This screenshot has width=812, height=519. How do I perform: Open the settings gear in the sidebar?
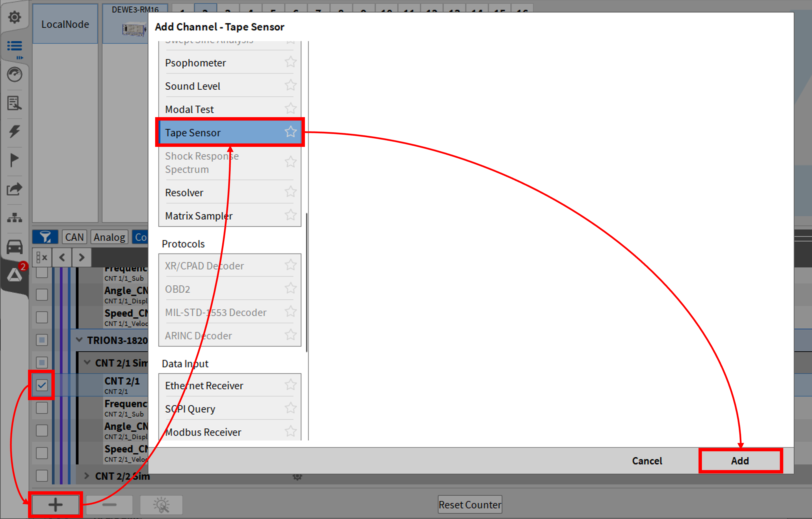tap(15, 17)
